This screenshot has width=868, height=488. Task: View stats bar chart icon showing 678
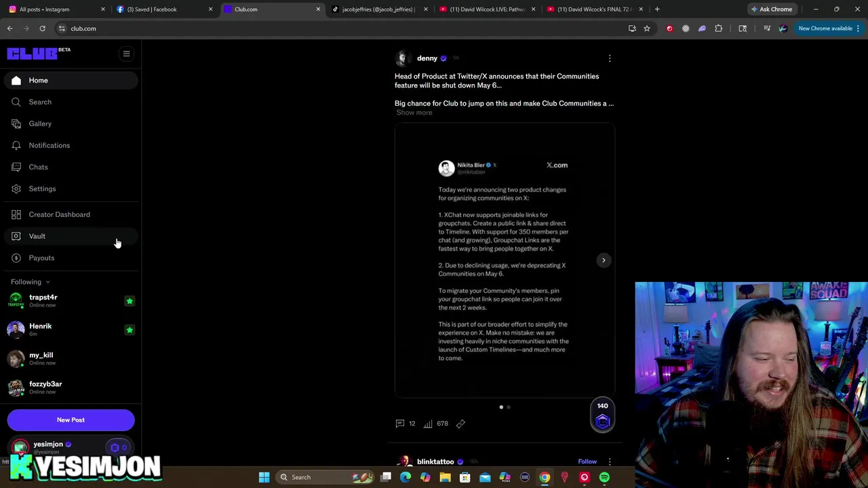(435, 424)
